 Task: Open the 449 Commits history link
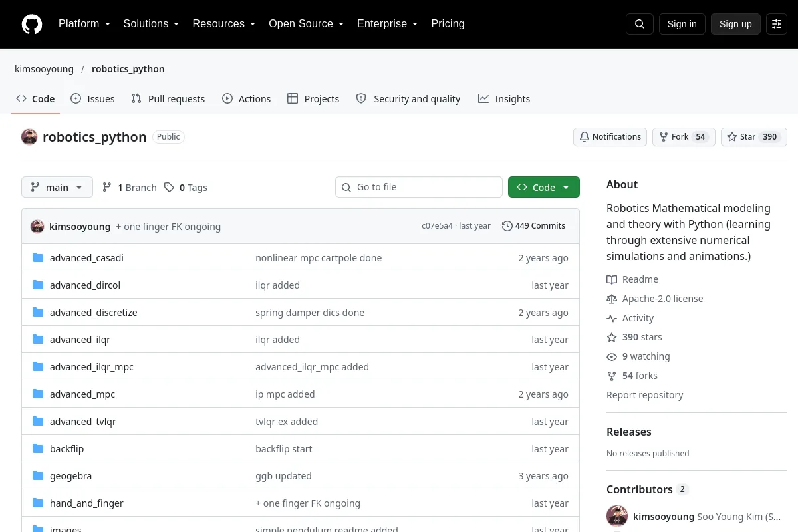coord(534,226)
